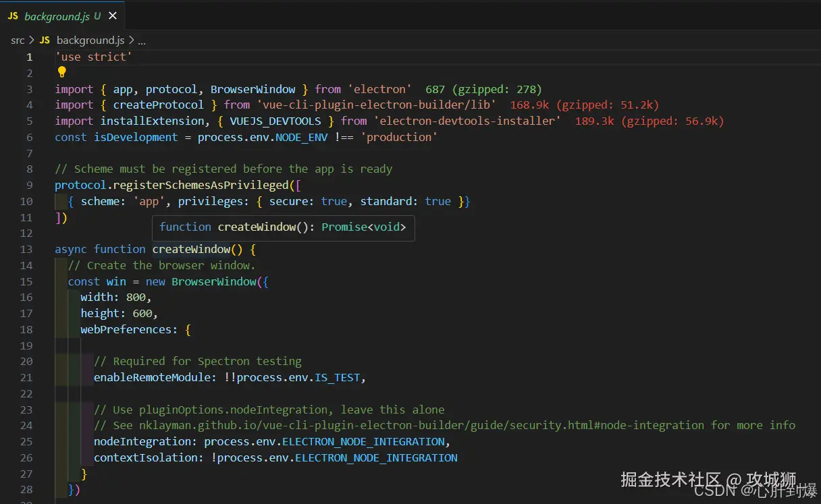Click the nodeIntegration property on line 25
Image resolution: width=821 pixels, height=504 pixels.
point(142,442)
